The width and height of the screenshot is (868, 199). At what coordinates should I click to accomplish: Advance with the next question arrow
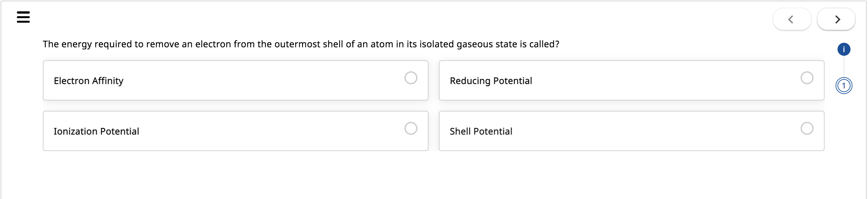point(836,19)
